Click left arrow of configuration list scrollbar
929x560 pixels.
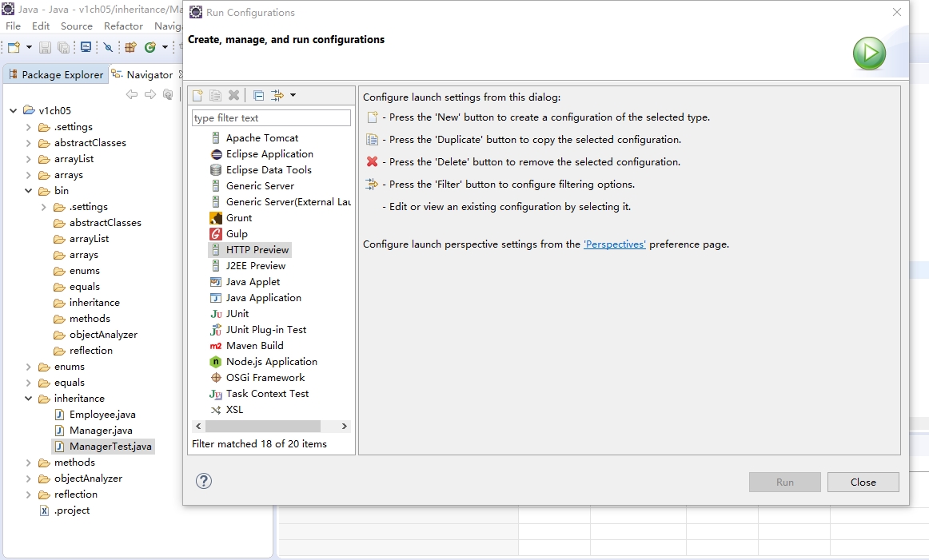pyautogui.click(x=198, y=427)
